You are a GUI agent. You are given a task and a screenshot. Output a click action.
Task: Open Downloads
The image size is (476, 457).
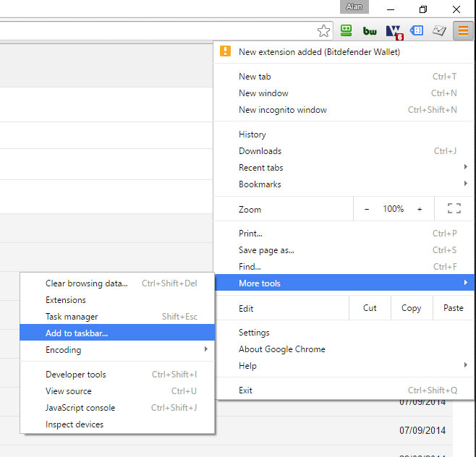[344, 151]
